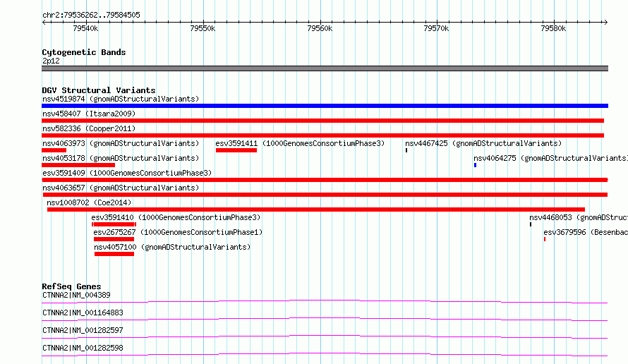Click the nsv4467425 black marker
Screen dimensions: 628x364
pyautogui.click(x=406, y=150)
